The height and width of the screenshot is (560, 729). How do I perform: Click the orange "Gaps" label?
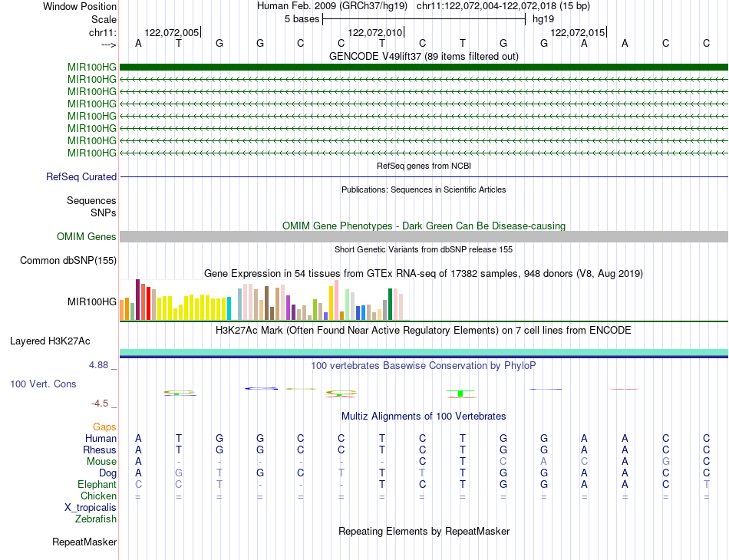104,427
